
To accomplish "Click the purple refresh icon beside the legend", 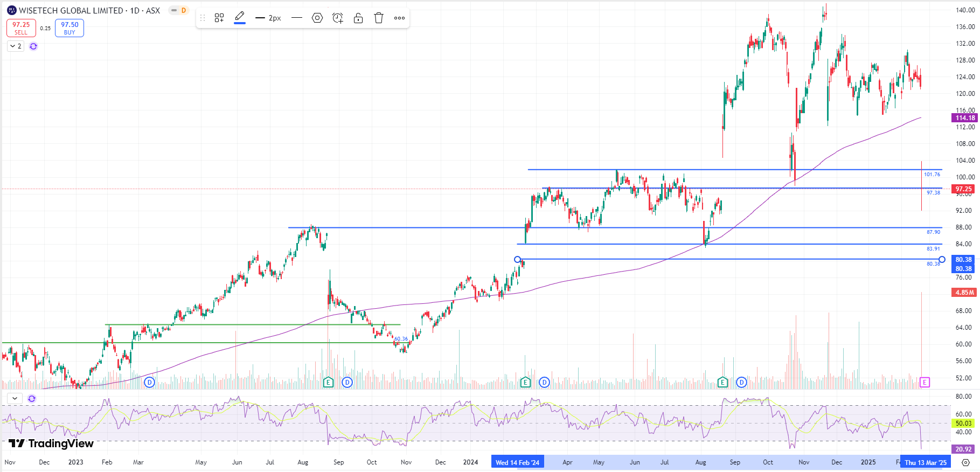I will tap(33, 46).
